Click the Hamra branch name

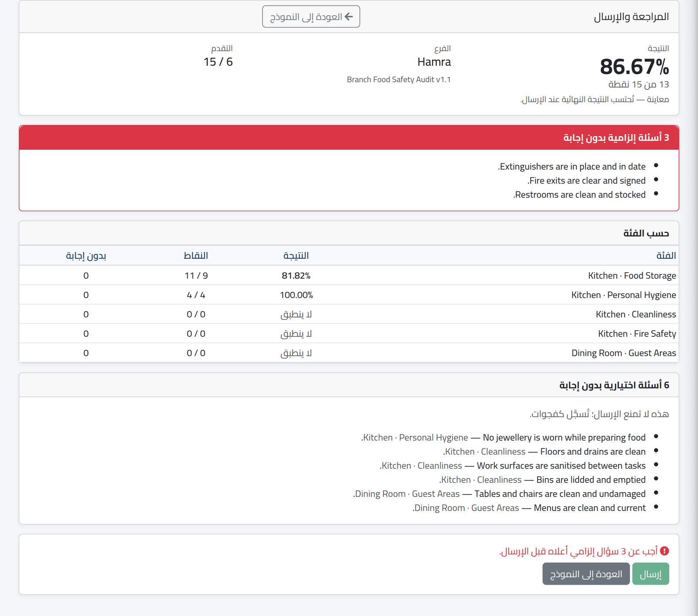(434, 62)
